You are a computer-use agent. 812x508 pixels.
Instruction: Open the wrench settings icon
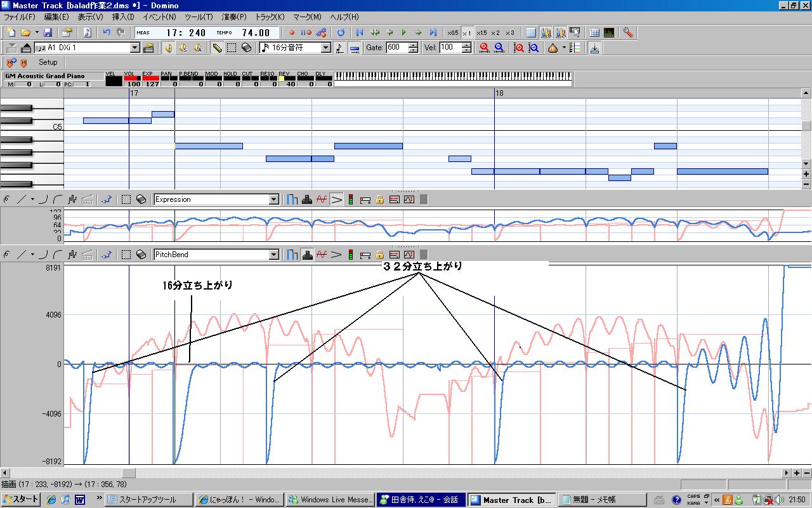(628, 32)
